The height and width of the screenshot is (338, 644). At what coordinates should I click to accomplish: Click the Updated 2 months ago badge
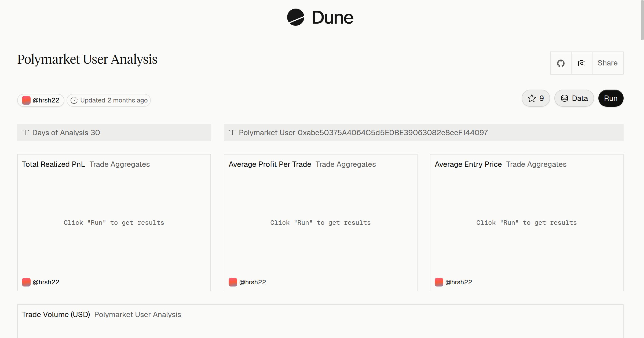point(109,100)
